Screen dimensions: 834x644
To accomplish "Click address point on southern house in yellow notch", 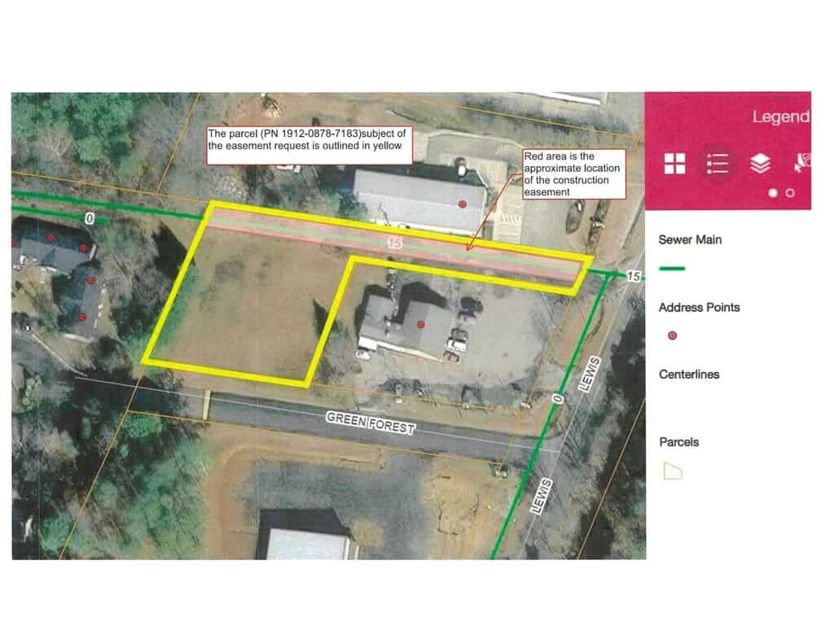I will tap(420, 324).
